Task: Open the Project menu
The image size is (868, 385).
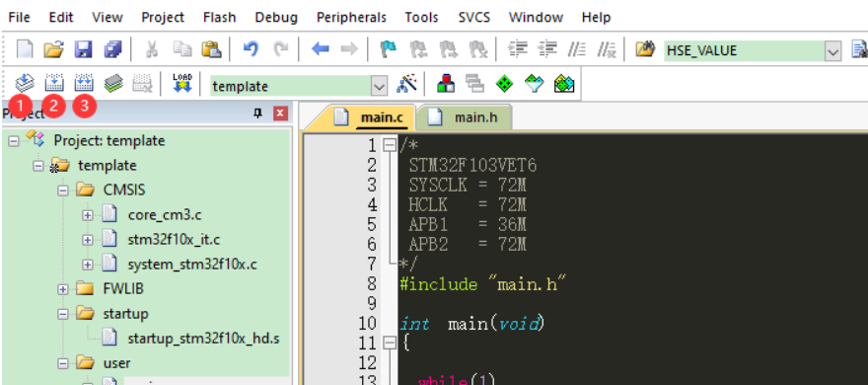Action: point(163,17)
